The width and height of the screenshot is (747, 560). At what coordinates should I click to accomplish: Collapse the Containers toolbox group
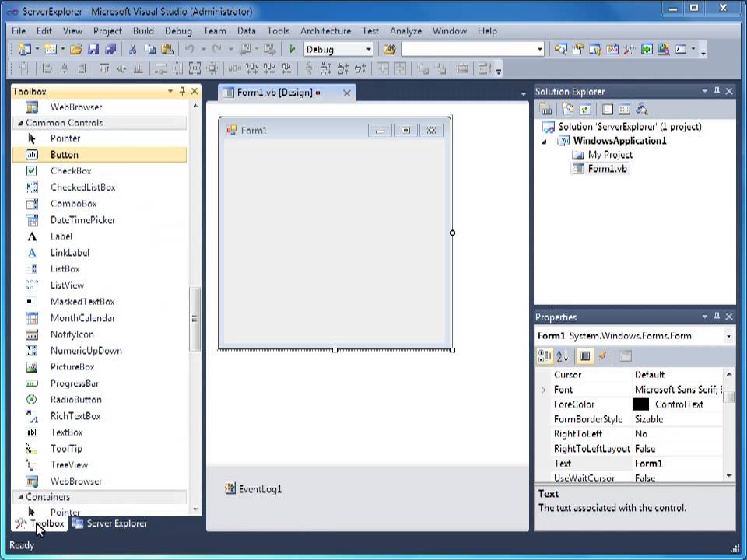pos(20,497)
